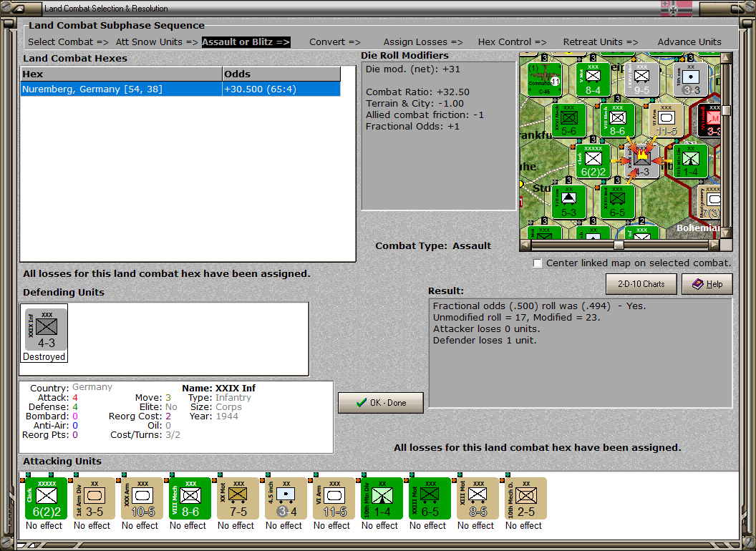756x551 pixels.
Task: Select the XXIII Mot 6-5 attacking counter
Action: [430, 499]
